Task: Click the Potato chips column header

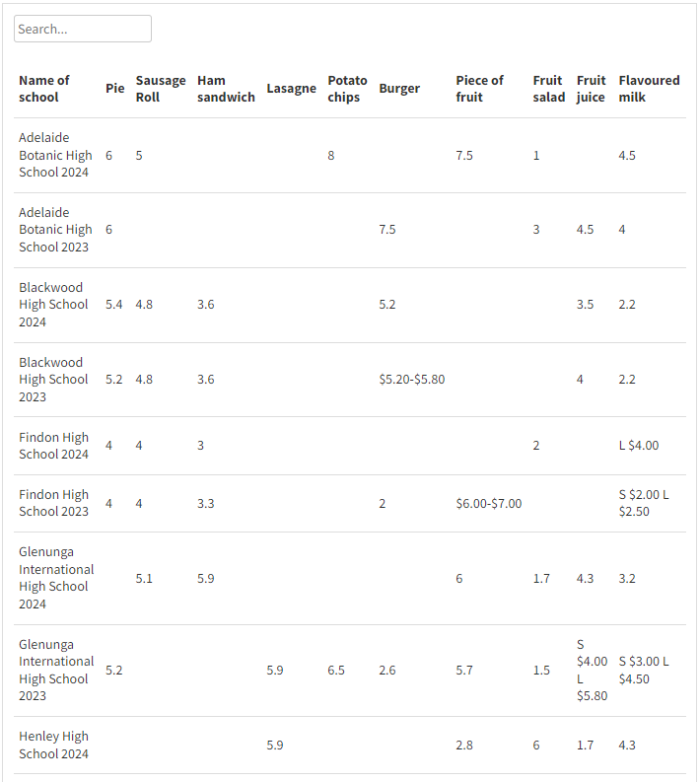Action: click(347, 89)
